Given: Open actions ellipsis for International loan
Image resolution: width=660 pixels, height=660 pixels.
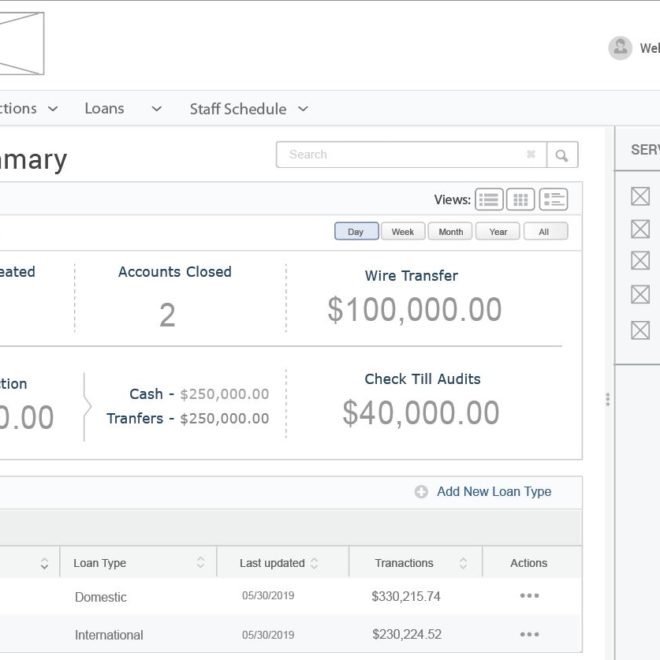Looking at the screenshot, I should (x=529, y=634).
